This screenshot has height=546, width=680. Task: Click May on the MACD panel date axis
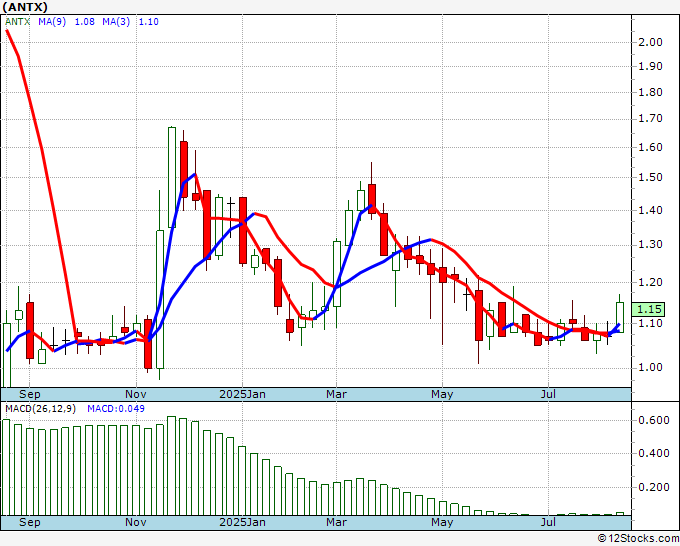coord(442,522)
